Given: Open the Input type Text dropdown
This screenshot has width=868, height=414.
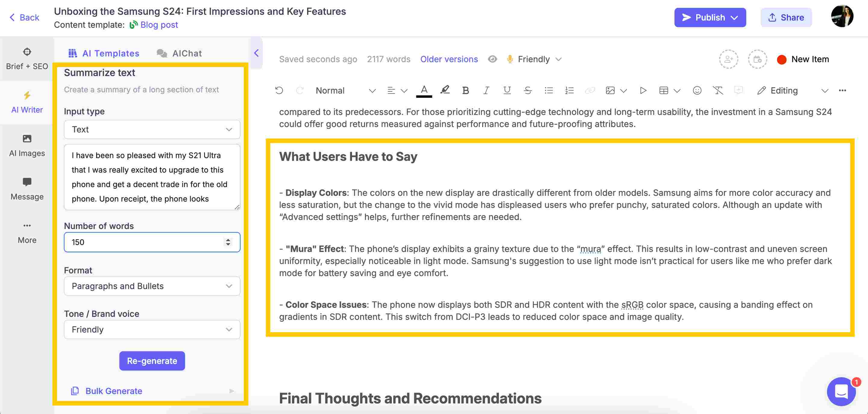Looking at the screenshot, I should tap(152, 129).
